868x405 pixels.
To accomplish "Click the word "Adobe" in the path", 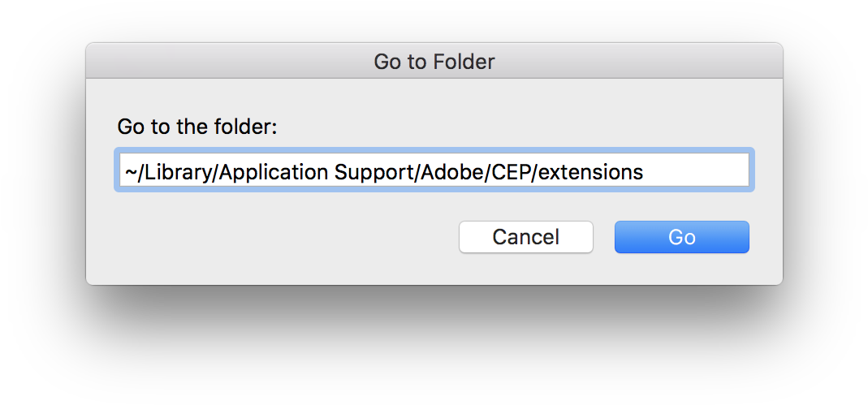I will [447, 171].
